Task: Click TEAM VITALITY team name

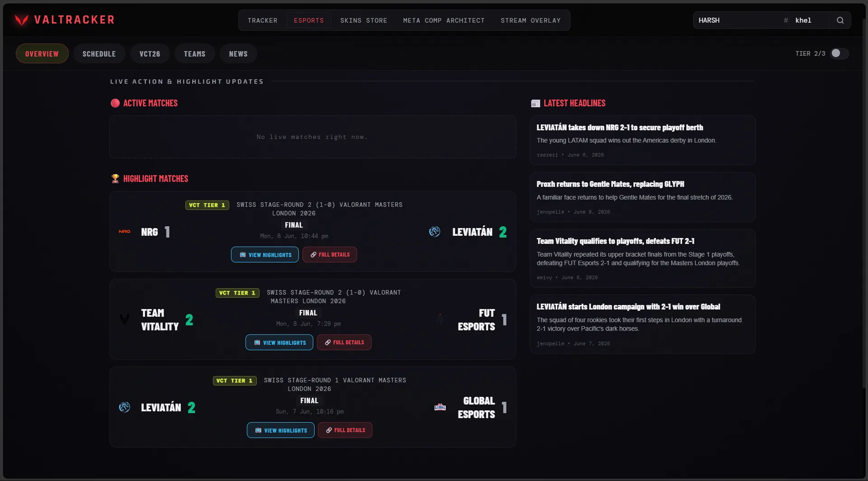Action: [160, 319]
